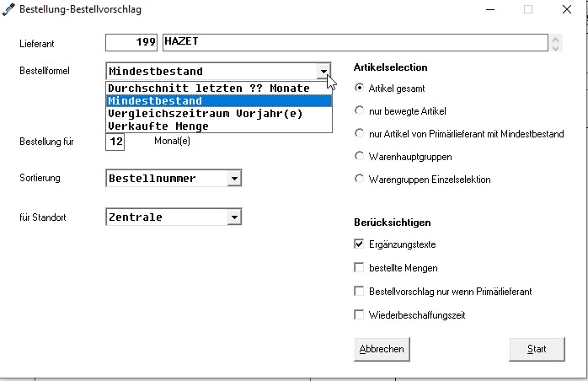Open the für Standort dropdown arrow
This screenshot has height=381, width=588.
234,217
